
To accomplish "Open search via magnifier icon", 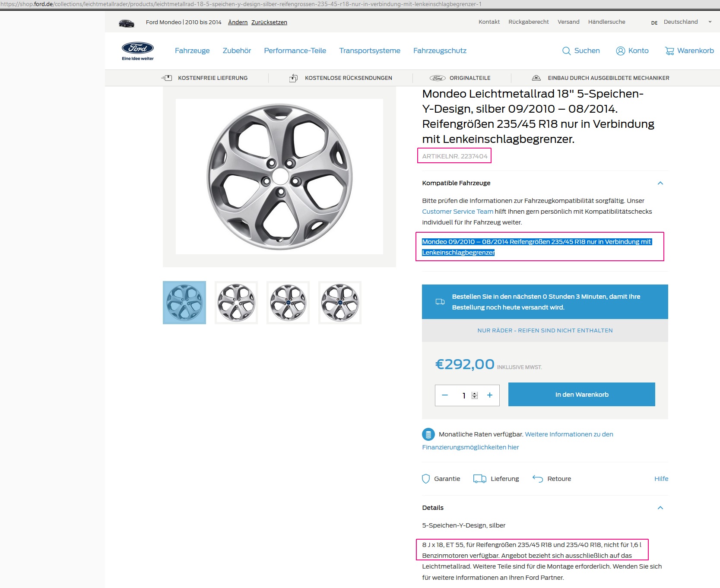I will point(566,51).
